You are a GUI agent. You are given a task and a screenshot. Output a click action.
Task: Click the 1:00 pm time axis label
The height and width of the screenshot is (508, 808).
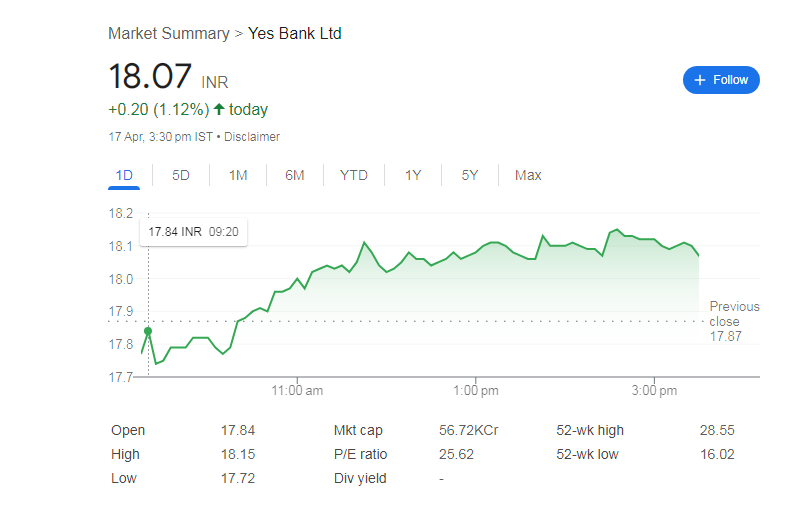[x=476, y=389]
